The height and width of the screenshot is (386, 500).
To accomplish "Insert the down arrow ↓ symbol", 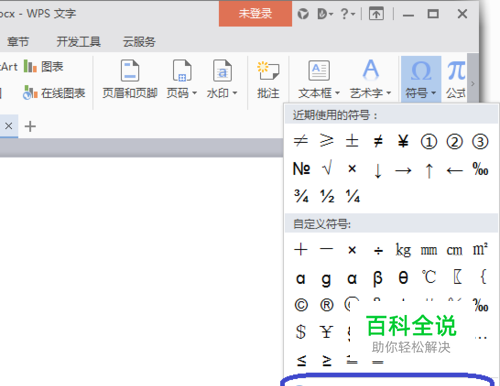I will click(x=378, y=171).
